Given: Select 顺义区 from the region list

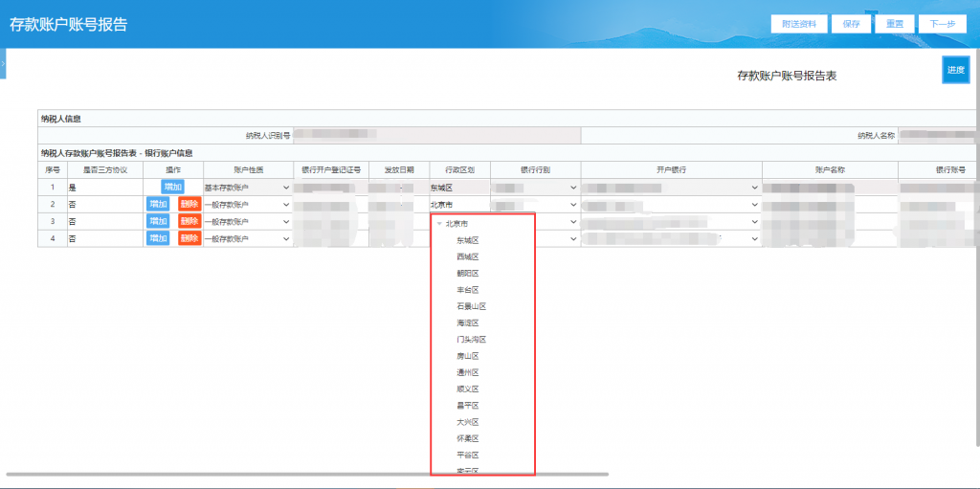Looking at the screenshot, I should point(467,389).
